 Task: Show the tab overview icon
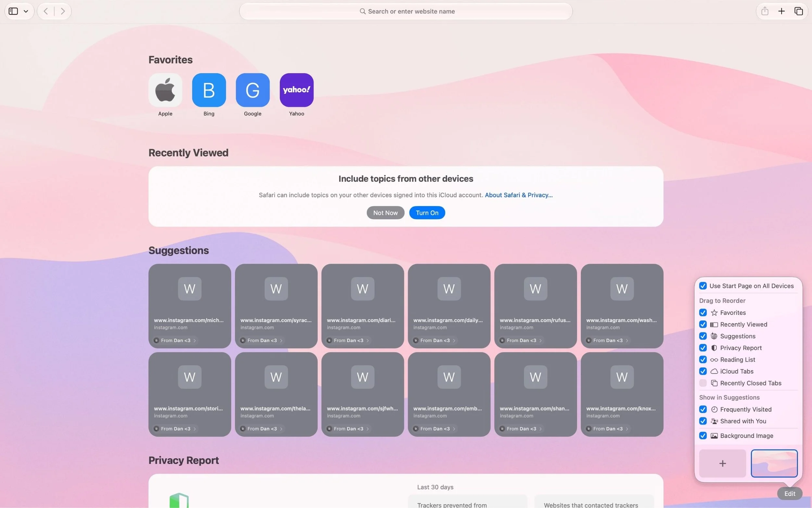(x=799, y=11)
